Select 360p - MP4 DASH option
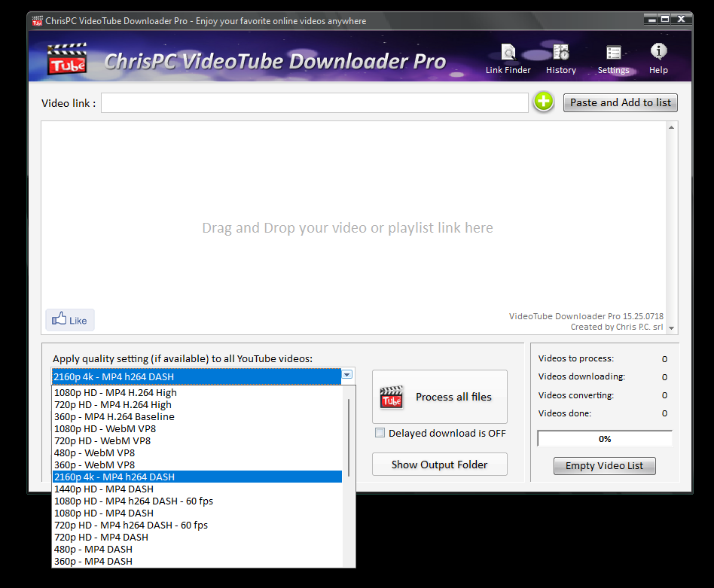The image size is (714, 588). click(197, 561)
